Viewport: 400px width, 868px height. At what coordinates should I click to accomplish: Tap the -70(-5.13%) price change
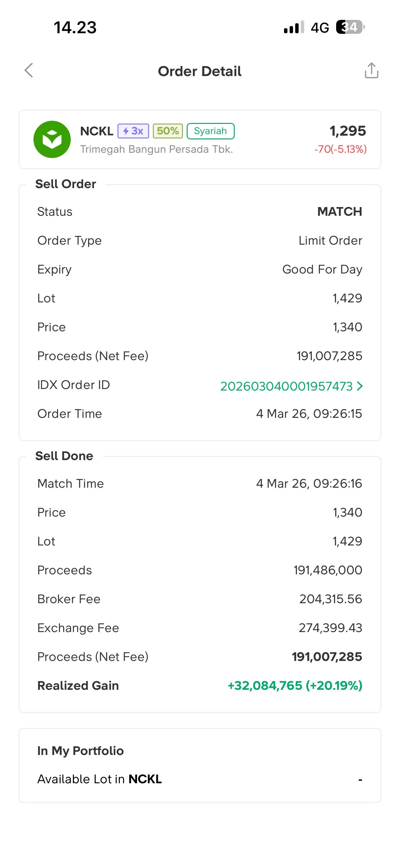[x=340, y=149]
